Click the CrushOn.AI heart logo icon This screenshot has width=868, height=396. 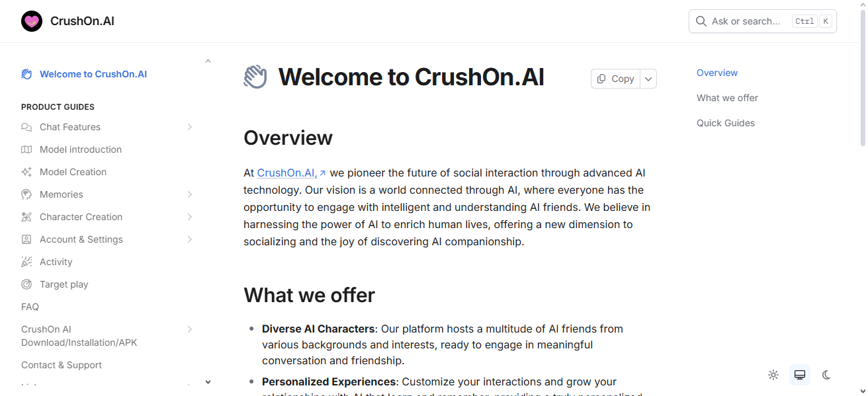pos(32,21)
